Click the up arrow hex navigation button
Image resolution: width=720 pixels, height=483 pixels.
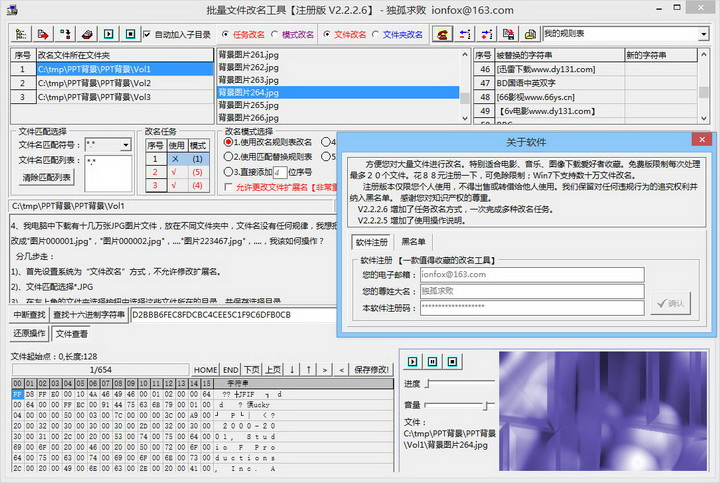point(309,370)
